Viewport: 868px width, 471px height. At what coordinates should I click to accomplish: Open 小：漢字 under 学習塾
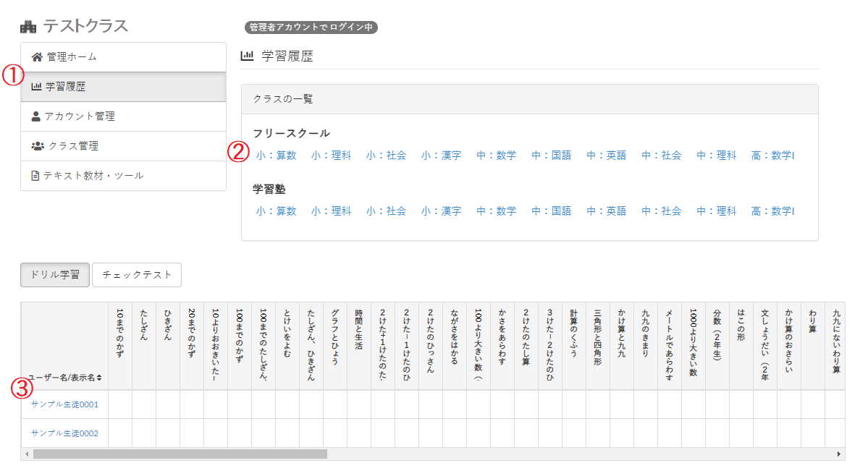pyautogui.click(x=441, y=211)
